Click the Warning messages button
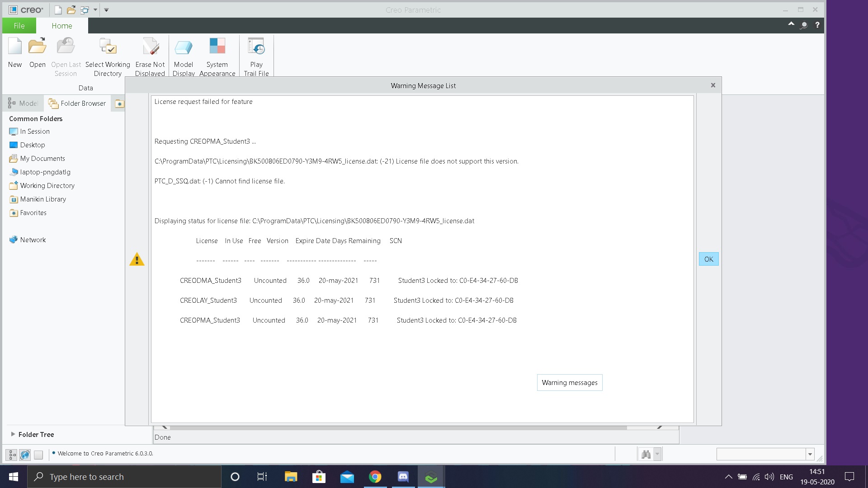868x488 pixels. [569, 382]
